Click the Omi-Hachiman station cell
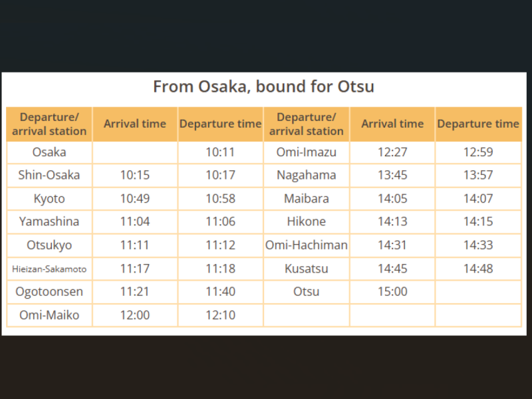Image resolution: width=532 pixels, height=399 pixels. [x=307, y=245]
